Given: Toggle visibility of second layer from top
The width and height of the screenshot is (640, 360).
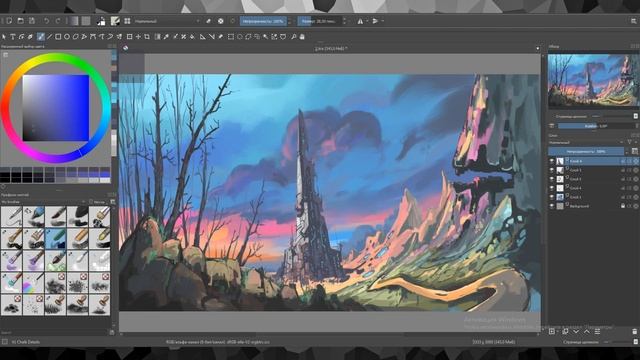Looking at the screenshot, I should (552, 170).
